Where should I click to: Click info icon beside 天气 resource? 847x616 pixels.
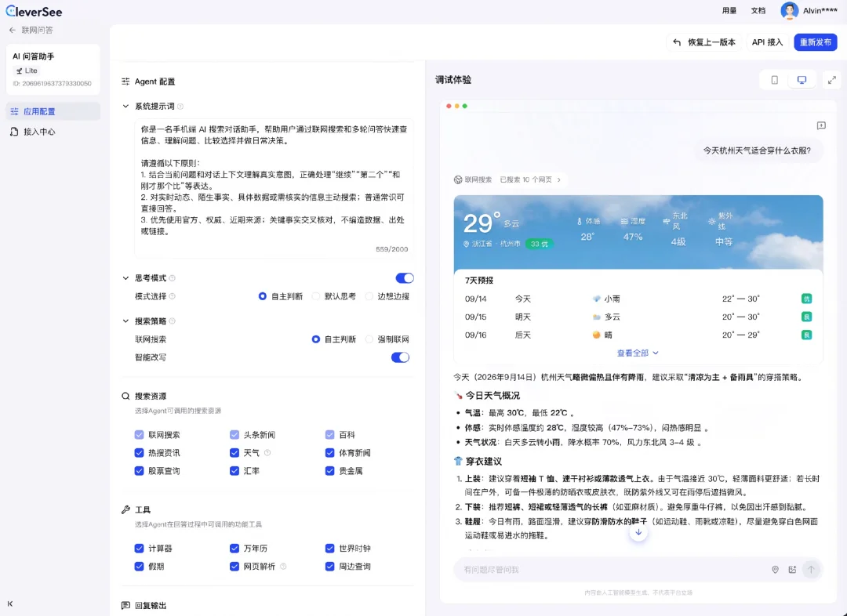[267, 453]
